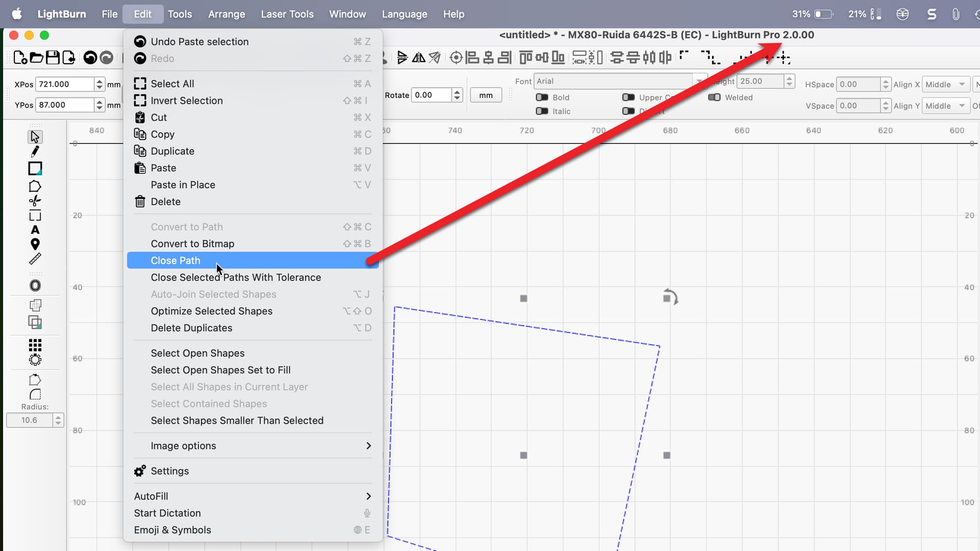Select Open Shapes from Edit menu
The image size is (980, 551).
coord(197,353)
